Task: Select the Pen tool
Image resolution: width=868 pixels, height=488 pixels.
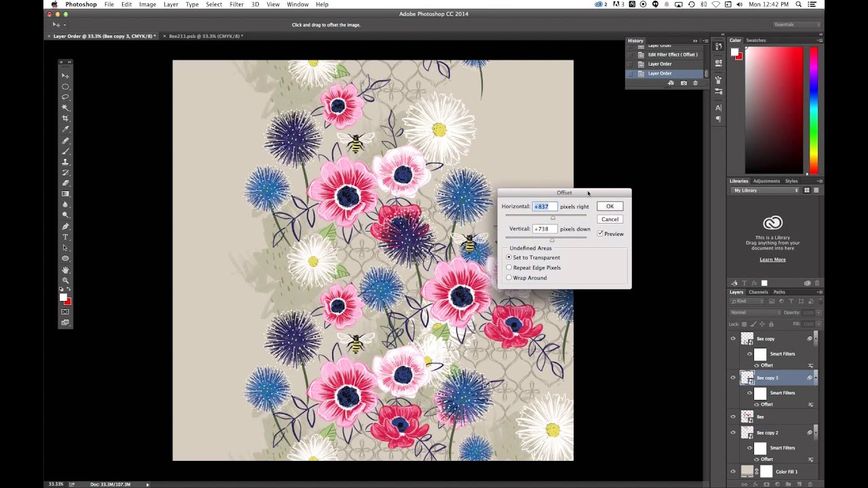Action: click(66, 226)
